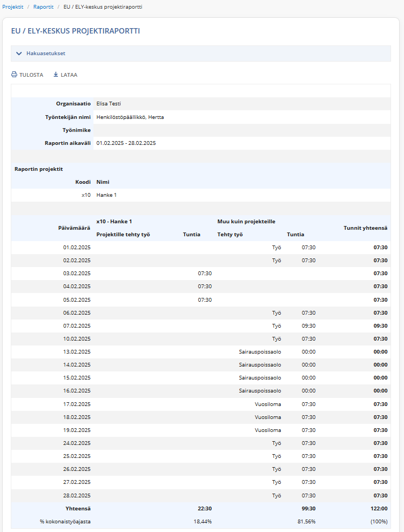Click the percentage 81,56%
The width and height of the screenshot is (404, 532).
(306, 522)
